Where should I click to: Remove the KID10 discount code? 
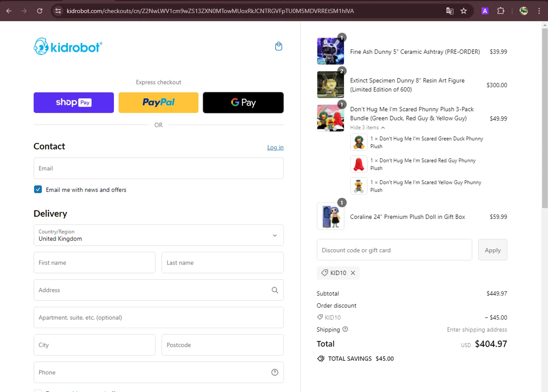(353, 273)
